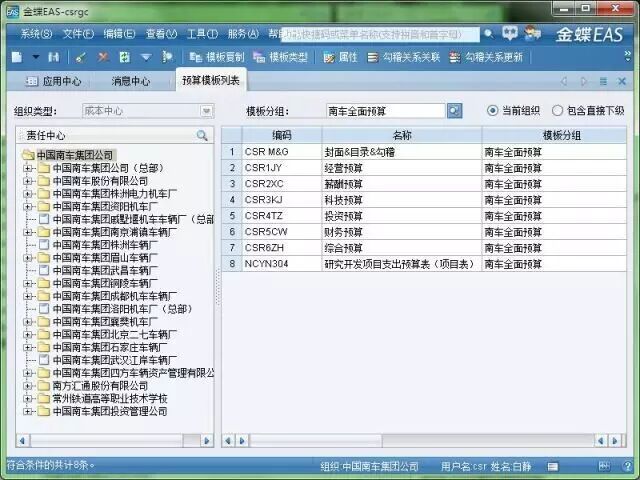
Task: Select 中国南车集团武昌车辆厂 tree item
Action: point(105,271)
